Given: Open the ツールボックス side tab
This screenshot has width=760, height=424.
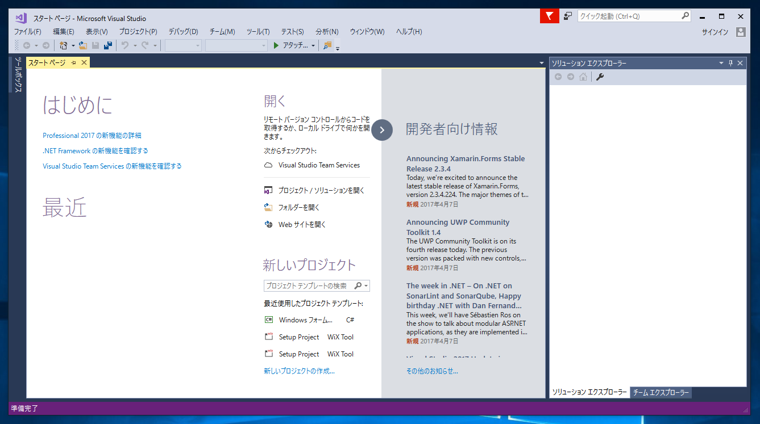Looking at the screenshot, I should 17,74.
